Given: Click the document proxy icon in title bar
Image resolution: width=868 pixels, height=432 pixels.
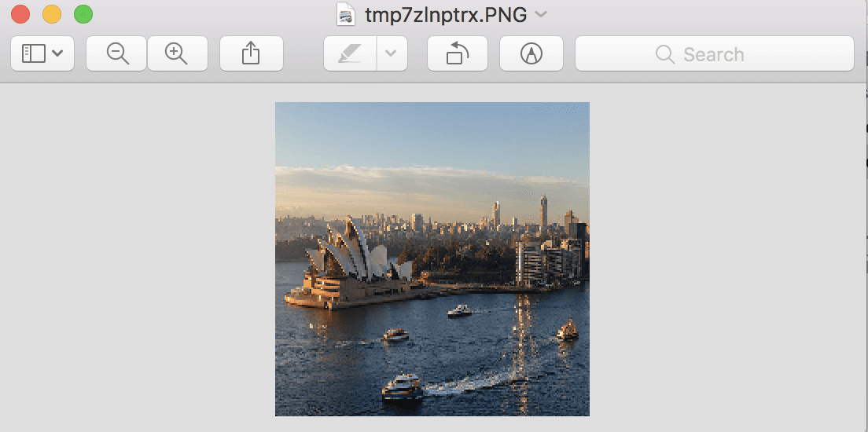Looking at the screenshot, I should coord(347,14).
